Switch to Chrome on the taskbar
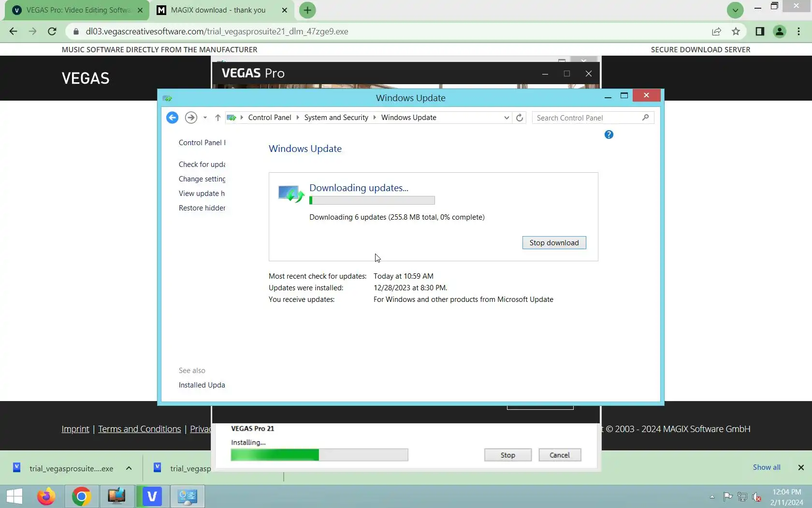The image size is (812, 508). [x=81, y=496]
